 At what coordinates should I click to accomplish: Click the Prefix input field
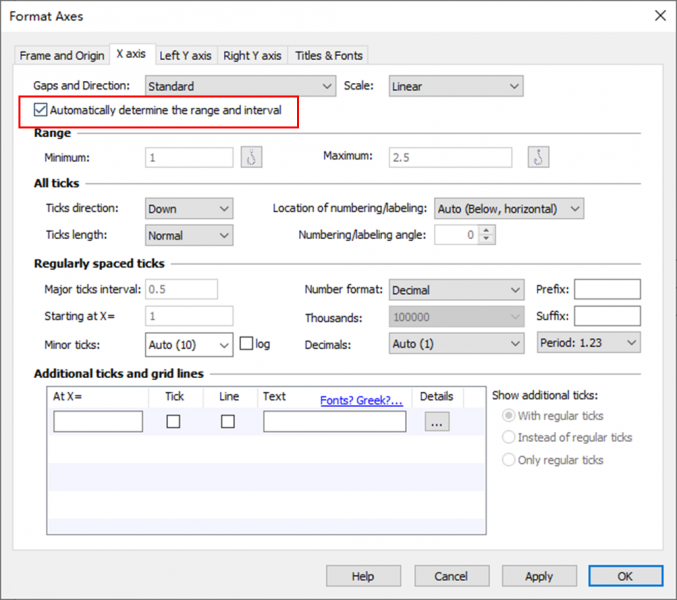[x=606, y=290]
